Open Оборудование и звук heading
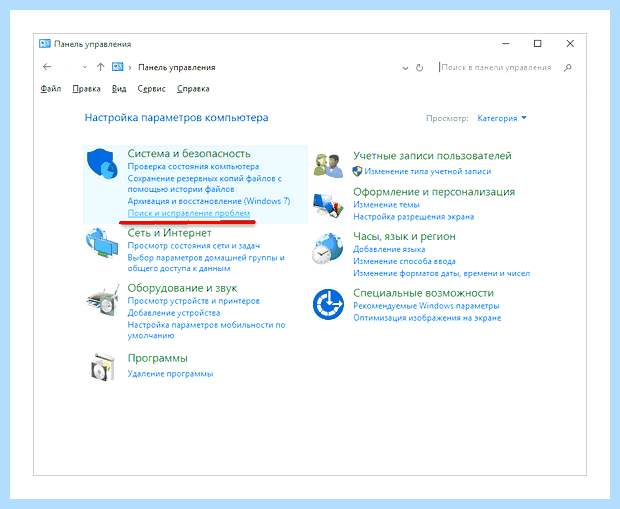Viewport: 620px width, 509px height. point(182,288)
